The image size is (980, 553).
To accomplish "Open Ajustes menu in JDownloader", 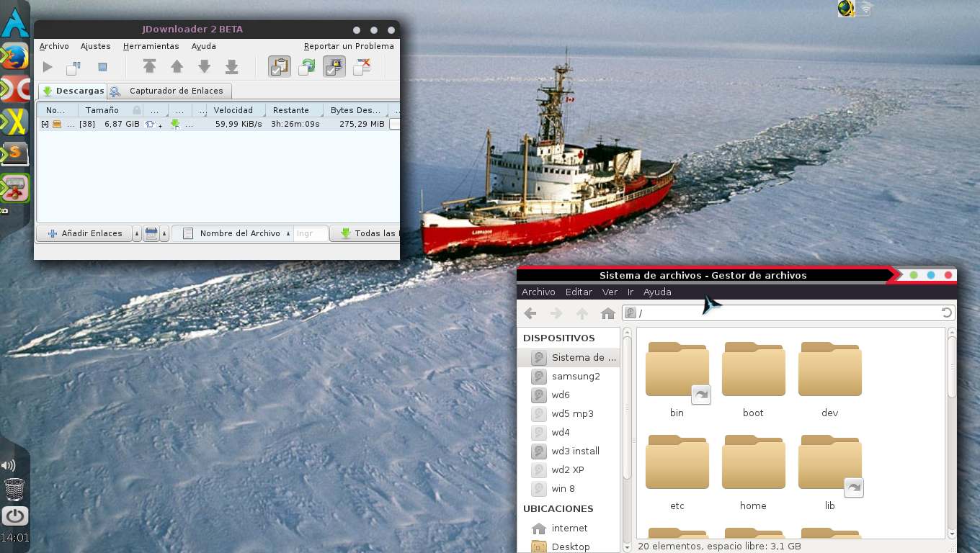I will [96, 46].
